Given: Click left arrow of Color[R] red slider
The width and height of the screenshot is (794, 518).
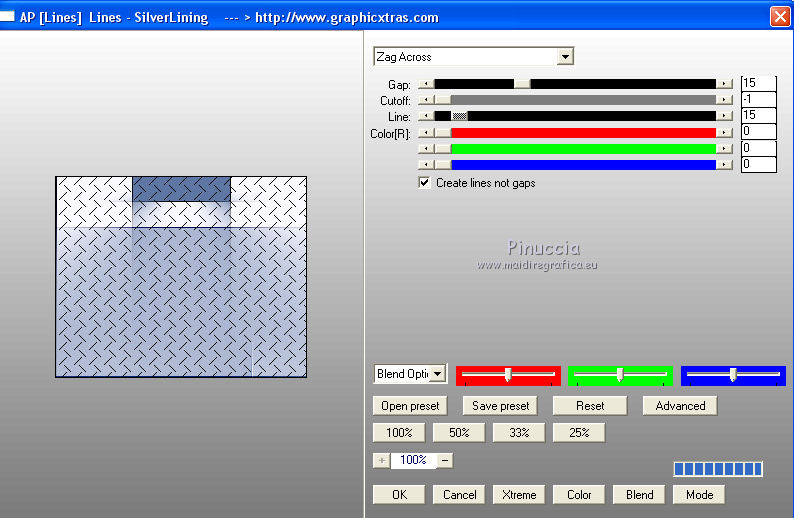Looking at the screenshot, I should 426,133.
